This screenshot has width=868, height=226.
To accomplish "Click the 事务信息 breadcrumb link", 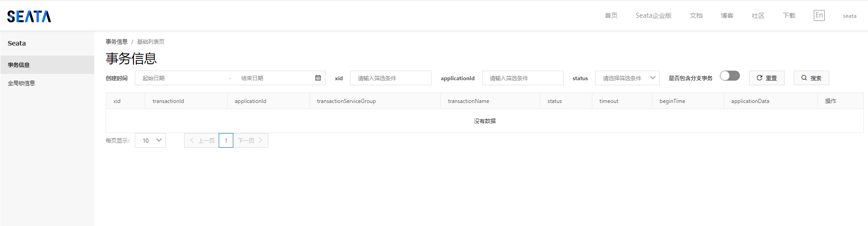I will (117, 42).
